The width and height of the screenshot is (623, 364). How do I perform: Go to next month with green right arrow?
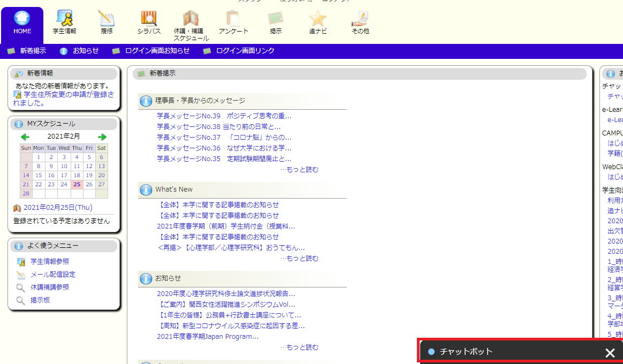[x=102, y=137]
